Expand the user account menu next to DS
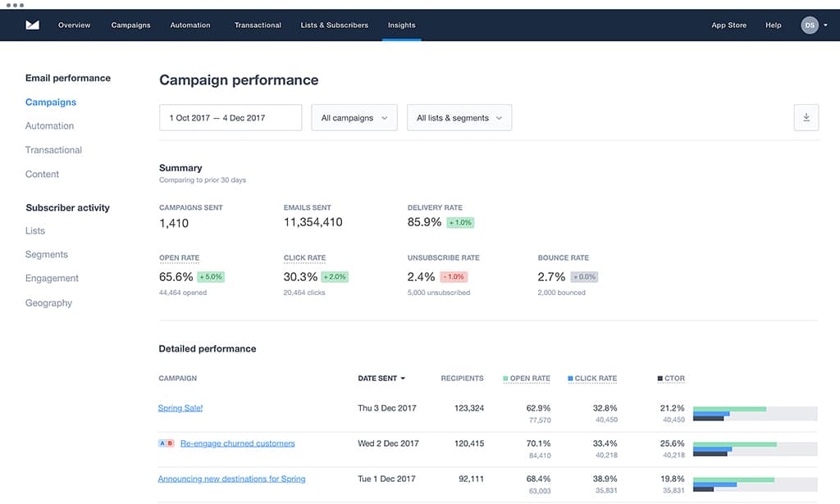The image size is (840, 504). click(824, 25)
